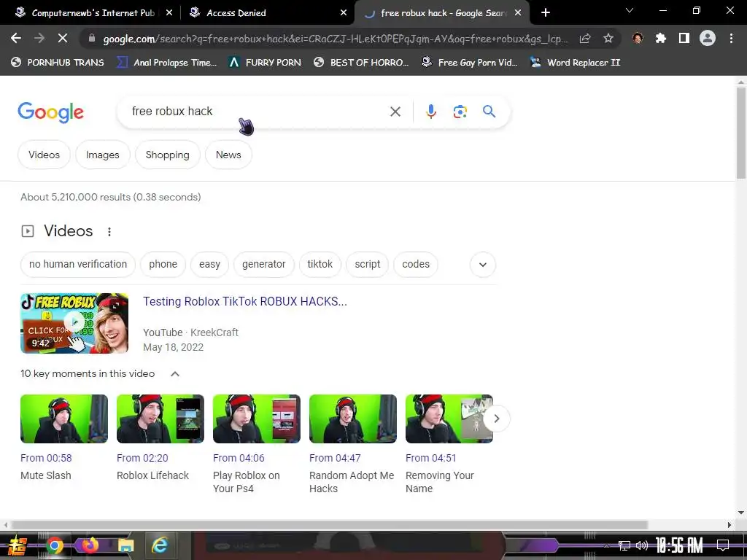
Task: Start a voice search with microphone
Action: tap(430, 112)
